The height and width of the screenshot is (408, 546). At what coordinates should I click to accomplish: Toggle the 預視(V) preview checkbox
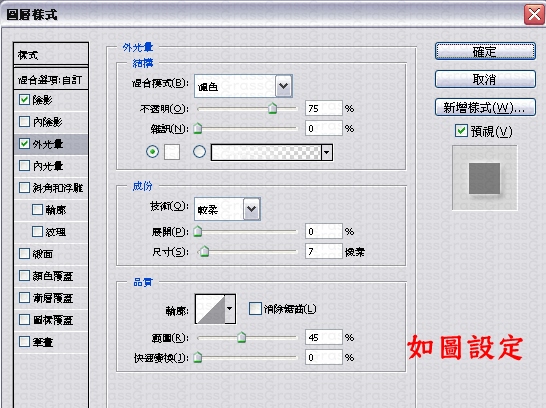click(461, 131)
